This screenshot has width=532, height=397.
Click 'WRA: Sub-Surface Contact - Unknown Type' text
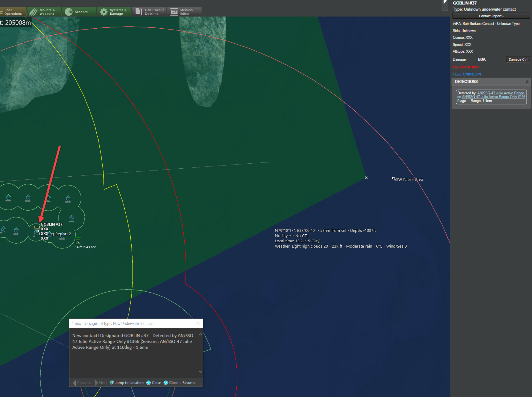coord(486,24)
